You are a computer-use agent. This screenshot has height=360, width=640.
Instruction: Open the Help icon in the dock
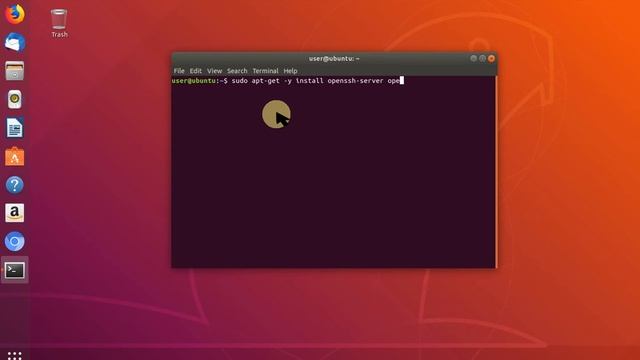click(15, 185)
